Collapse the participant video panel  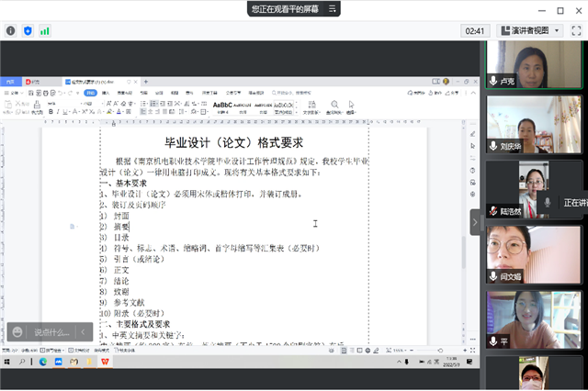[475, 221]
